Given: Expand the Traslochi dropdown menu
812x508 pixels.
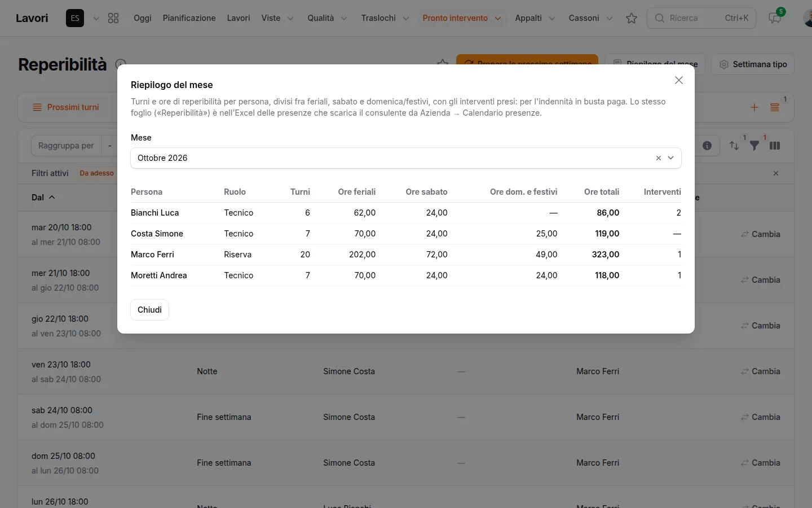Looking at the screenshot, I should [x=385, y=18].
